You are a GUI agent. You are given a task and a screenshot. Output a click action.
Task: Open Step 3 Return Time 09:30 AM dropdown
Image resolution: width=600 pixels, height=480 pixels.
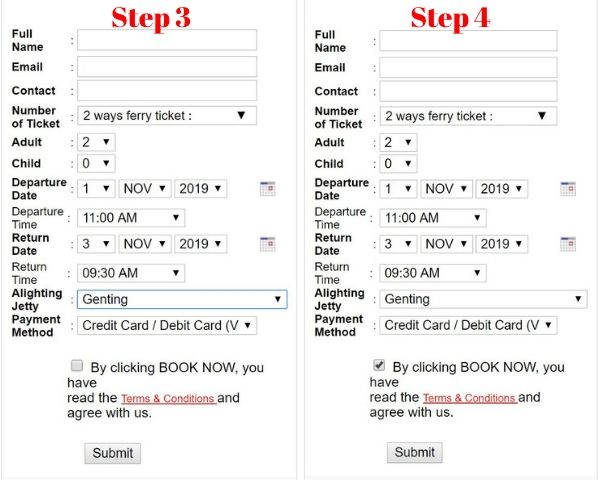(130, 273)
